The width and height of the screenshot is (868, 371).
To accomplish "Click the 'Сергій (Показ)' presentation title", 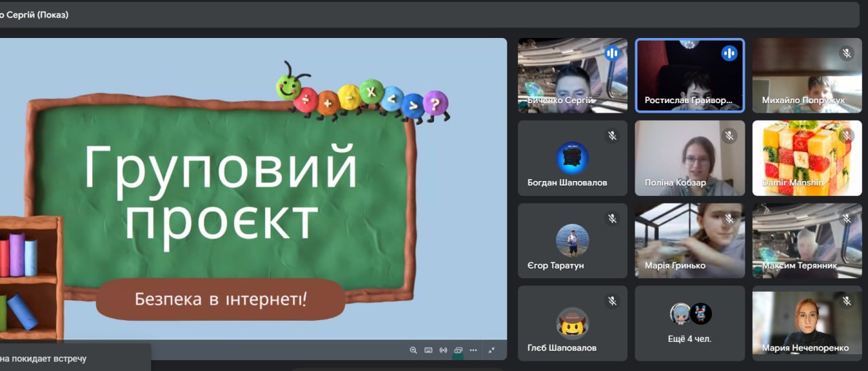I will 34,14.
